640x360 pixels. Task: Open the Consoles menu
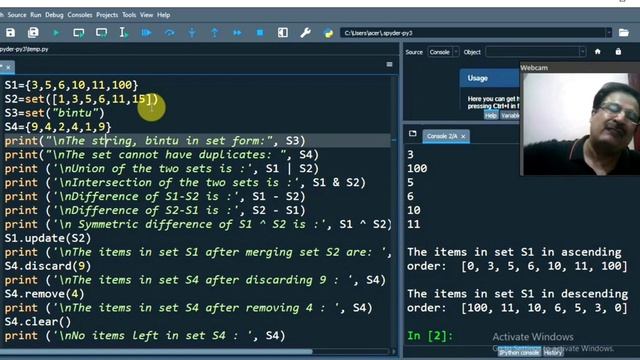pyautogui.click(x=80, y=15)
